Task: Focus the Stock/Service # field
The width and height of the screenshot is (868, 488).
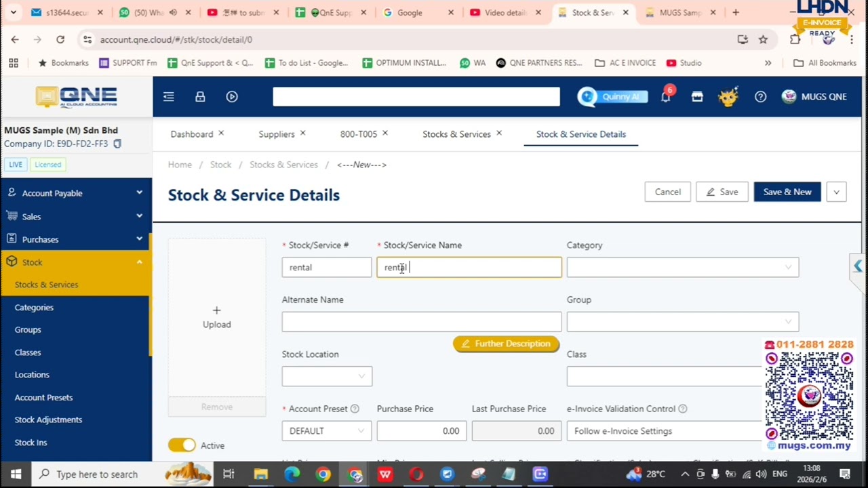Action: coord(327,267)
